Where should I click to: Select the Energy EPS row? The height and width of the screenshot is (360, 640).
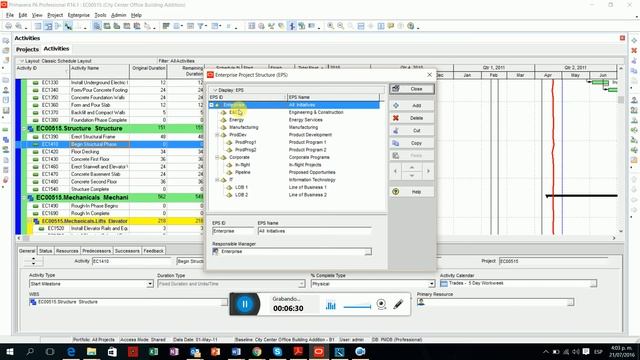point(294,120)
